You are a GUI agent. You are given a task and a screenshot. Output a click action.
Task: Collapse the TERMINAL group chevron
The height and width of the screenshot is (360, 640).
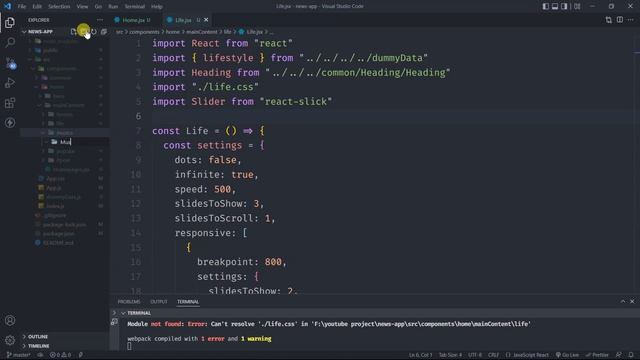(x=123, y=313)
